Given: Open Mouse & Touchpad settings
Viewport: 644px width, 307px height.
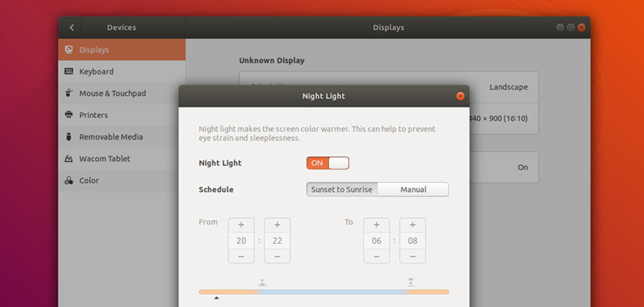Looking at the screenshot, I should tap(122, 94).
